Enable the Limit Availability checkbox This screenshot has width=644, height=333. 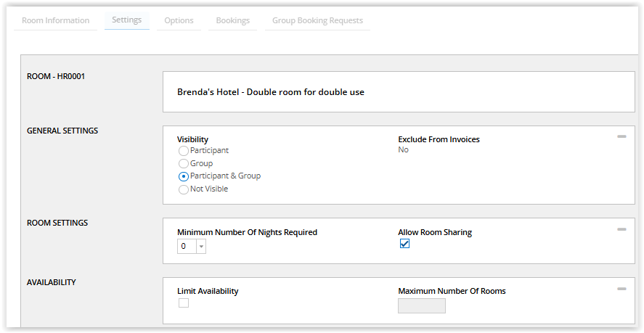click(x=184, y=303)
